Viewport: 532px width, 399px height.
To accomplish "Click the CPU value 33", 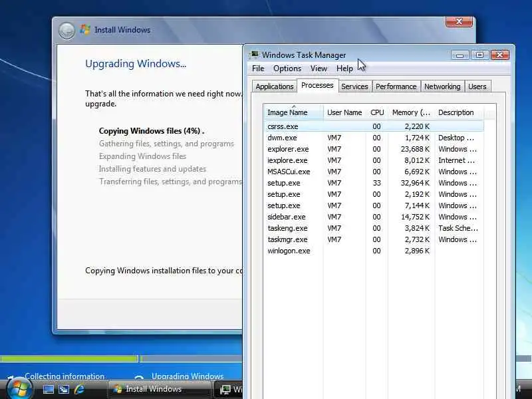I will pyautogui.click(x=376, y=183).
